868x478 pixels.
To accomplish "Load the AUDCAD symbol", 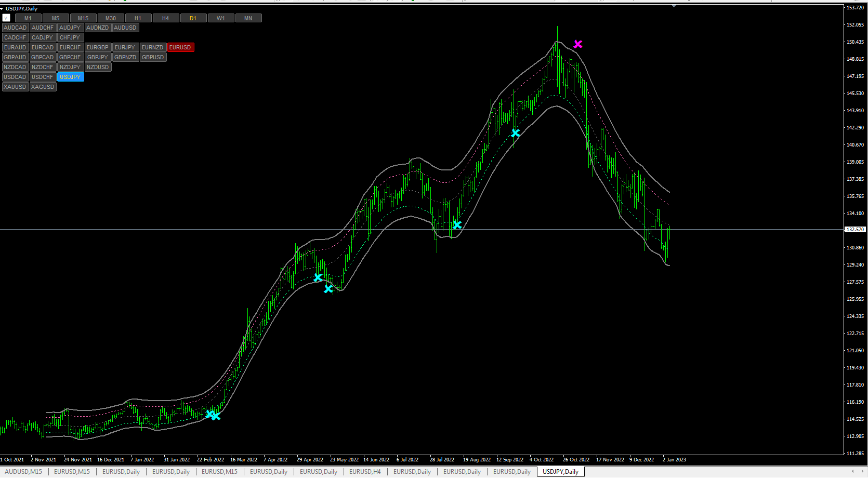I will point(15,28).
